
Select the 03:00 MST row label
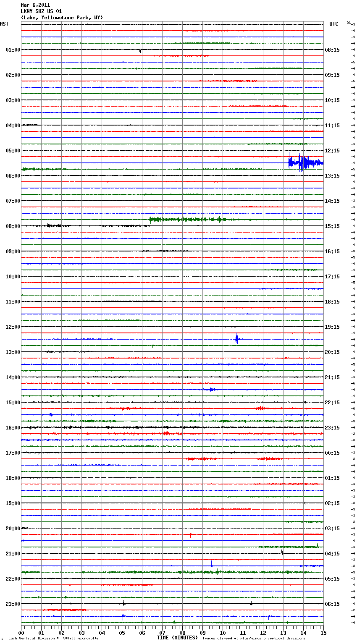[13, 100]
